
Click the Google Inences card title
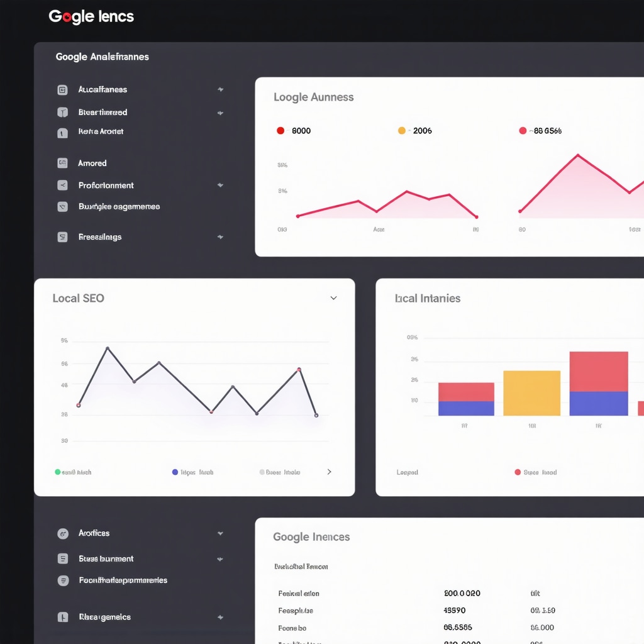coord(311,537)
